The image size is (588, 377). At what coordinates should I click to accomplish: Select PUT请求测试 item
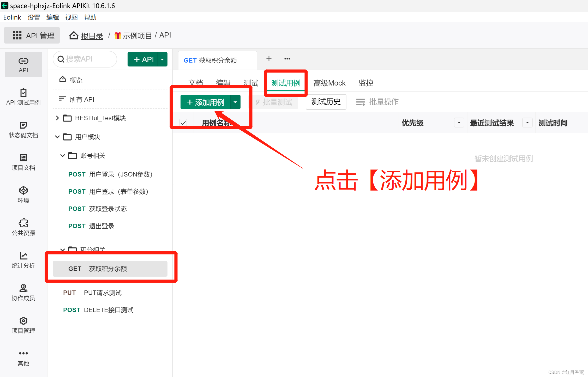click(92, 293)
